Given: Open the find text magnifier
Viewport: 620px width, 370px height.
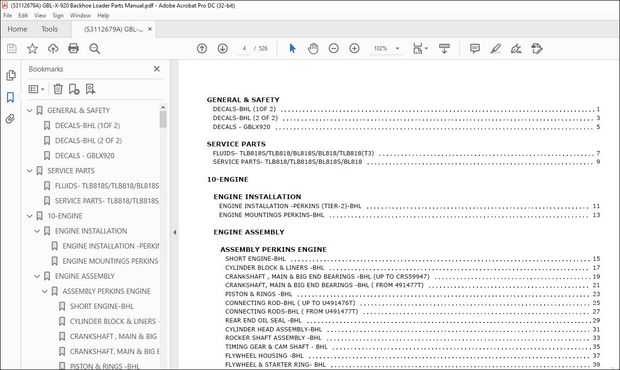Looking at the screenshot, I should (95, 49).
